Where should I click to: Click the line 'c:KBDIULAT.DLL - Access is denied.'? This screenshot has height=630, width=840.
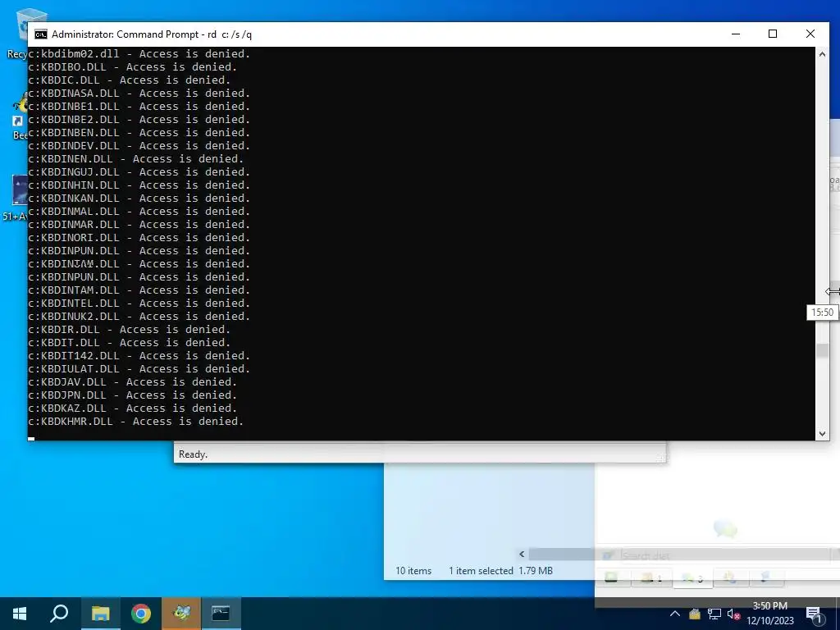(139, 368)
